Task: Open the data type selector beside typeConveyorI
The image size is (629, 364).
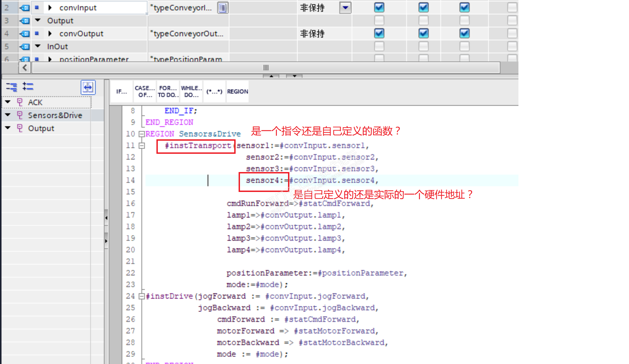Action: click(x=223, y=8)
